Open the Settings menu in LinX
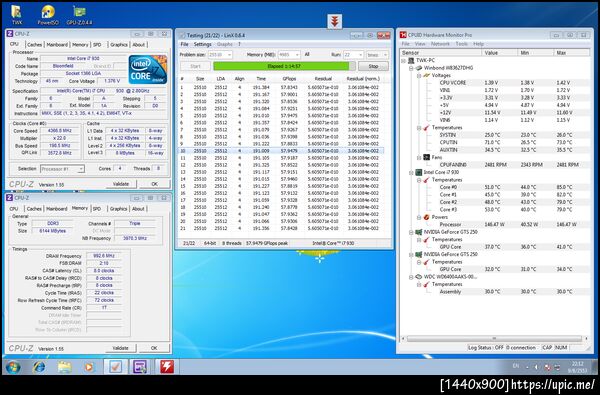 pos(202,44)
